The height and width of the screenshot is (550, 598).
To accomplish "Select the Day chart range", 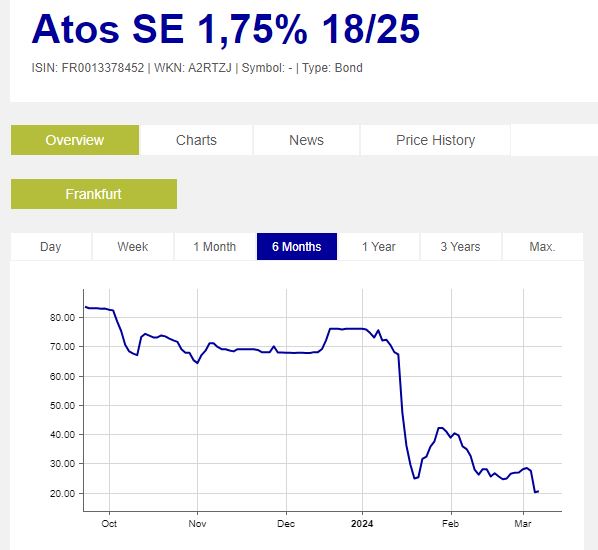I will 51,246.
